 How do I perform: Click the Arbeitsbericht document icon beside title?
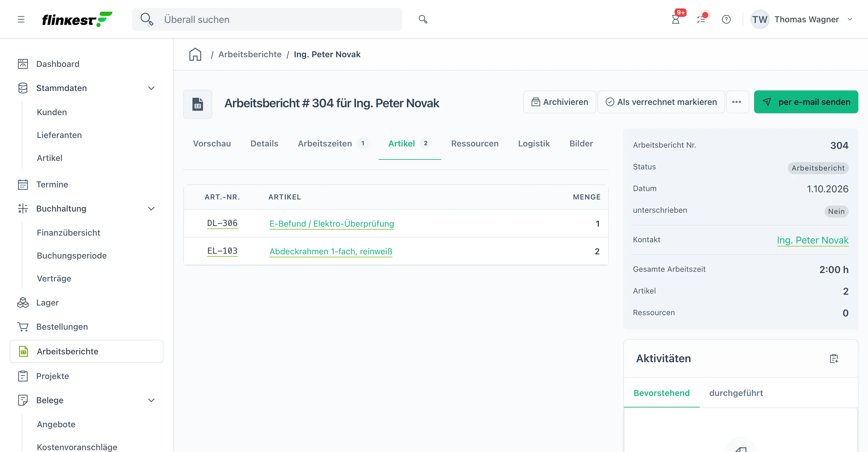pyautogui.click(x=197, y=104)
